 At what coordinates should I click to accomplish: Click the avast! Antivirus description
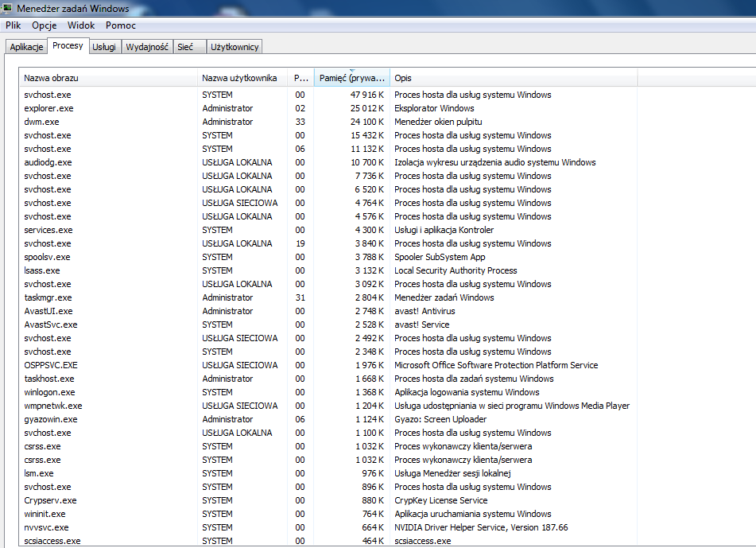[425, 311]
